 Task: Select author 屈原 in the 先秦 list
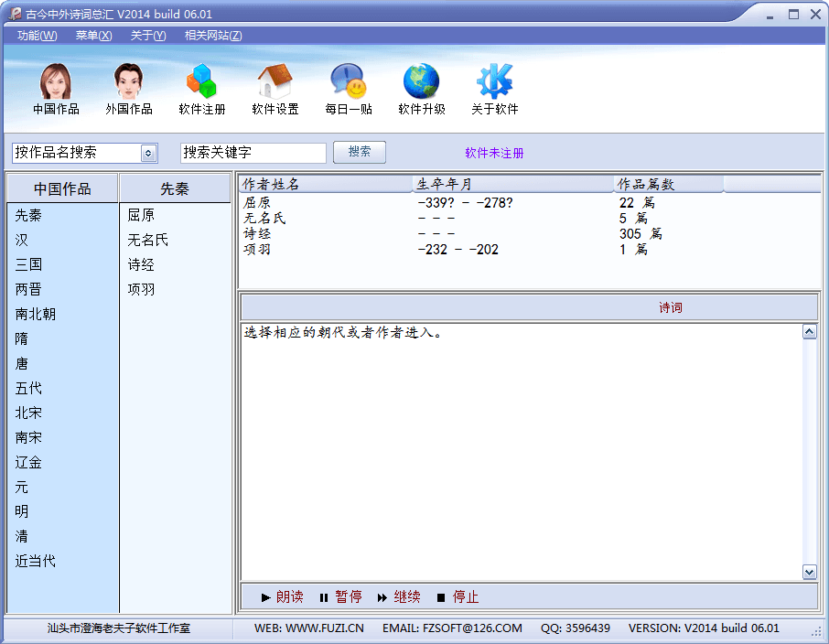click(141, 216)
